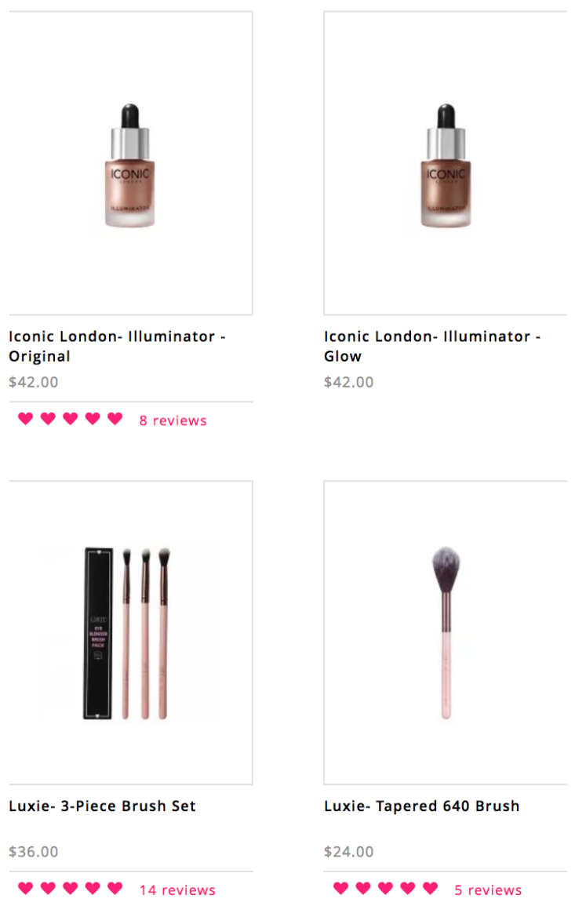Click third heart rating of Illuminator Original
The height and width of the screenshot is (924, 575).
coord(70,418)
